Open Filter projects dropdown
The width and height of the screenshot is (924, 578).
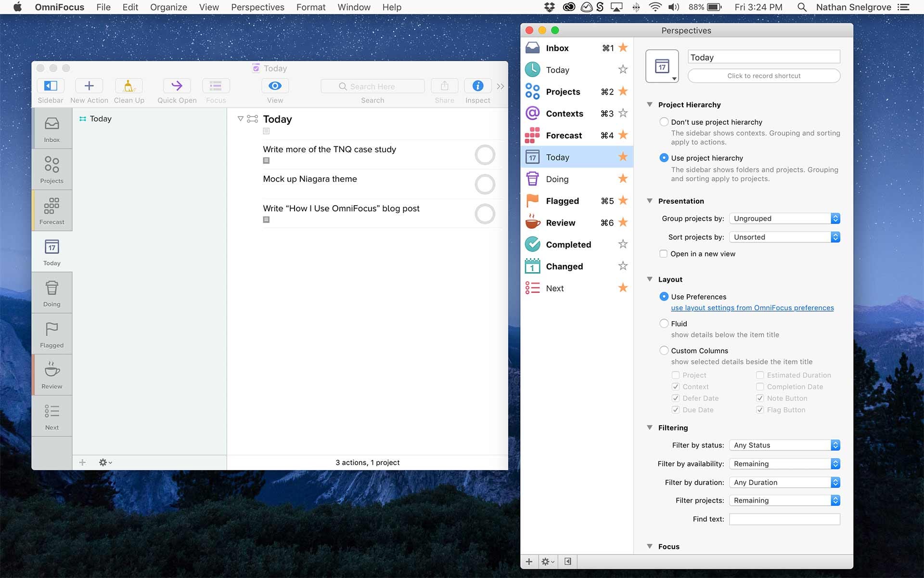tap(784, 501)
